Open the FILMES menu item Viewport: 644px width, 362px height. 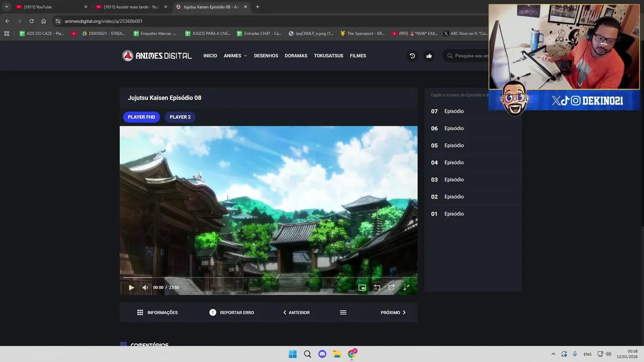[x=358, y=56]
